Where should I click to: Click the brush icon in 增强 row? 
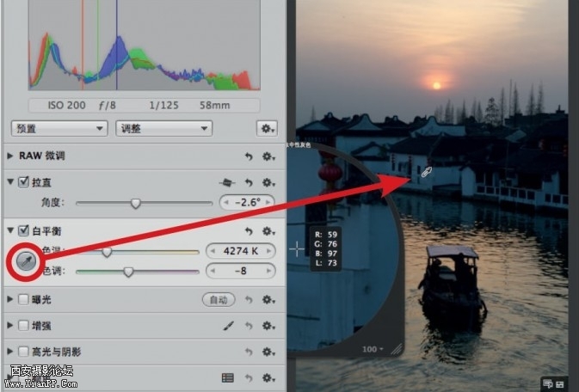[x=229, y=326]
